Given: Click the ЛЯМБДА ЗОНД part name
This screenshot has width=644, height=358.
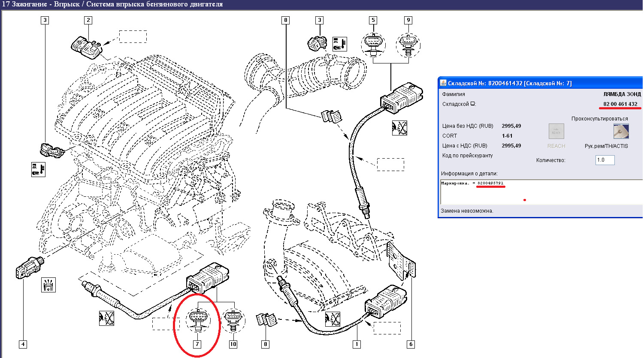Looking at the screenshot, I should (x=622, y=94).
